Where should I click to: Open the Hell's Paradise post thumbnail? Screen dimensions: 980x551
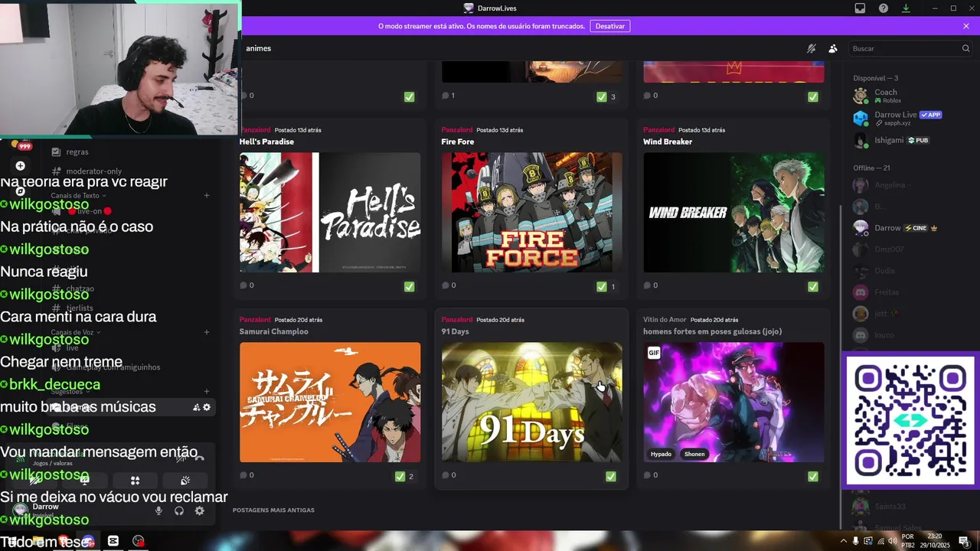[330, 213]
